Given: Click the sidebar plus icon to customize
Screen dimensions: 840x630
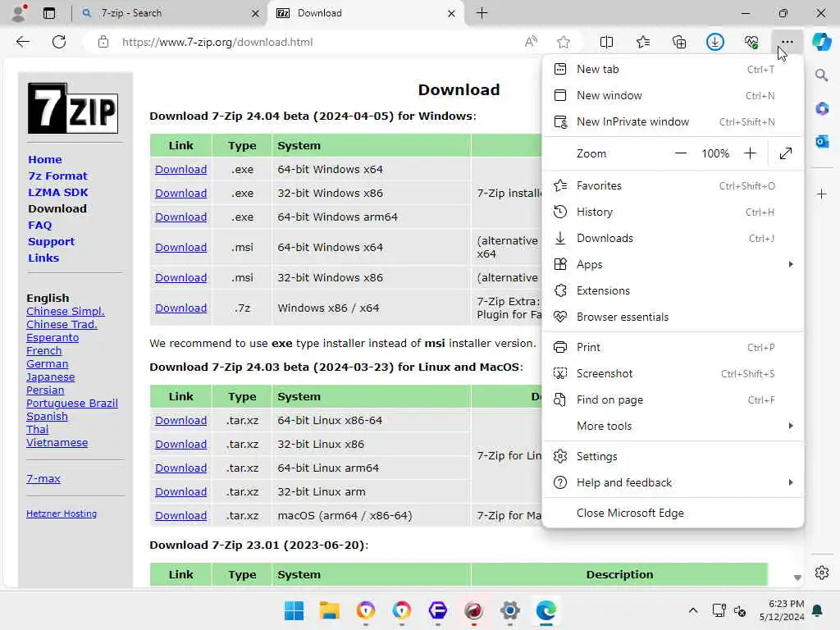Looking at the screenshot, I should coord(822,194).
